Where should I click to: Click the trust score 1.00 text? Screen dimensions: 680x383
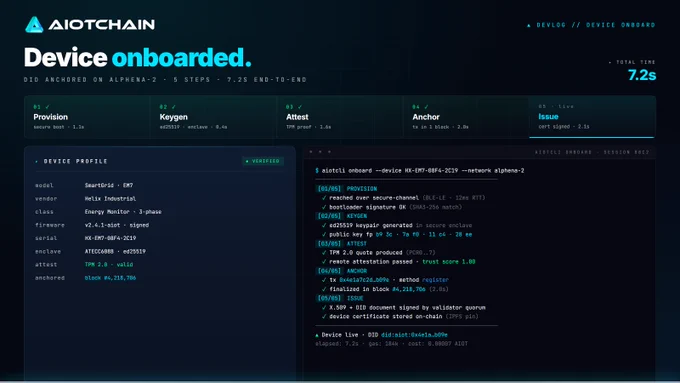coord(449,262)
